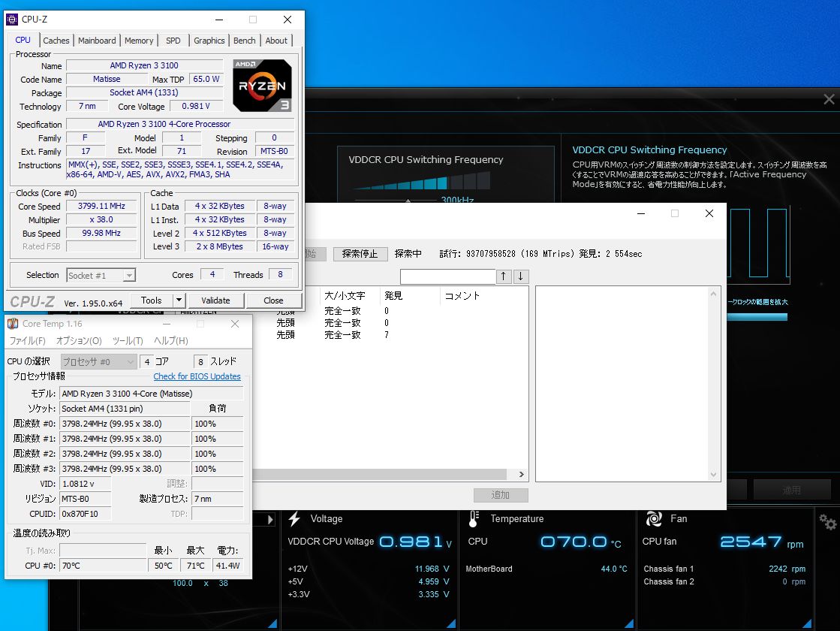Open the ファイル(F) menu in Core Temp

click(27, 341)
